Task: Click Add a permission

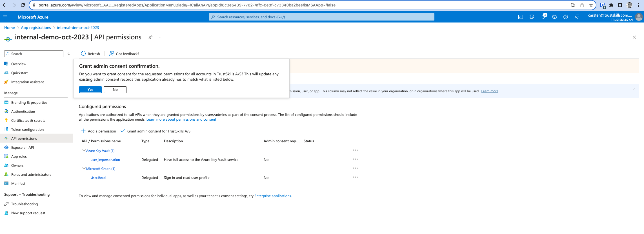Action: coord(99,131)
